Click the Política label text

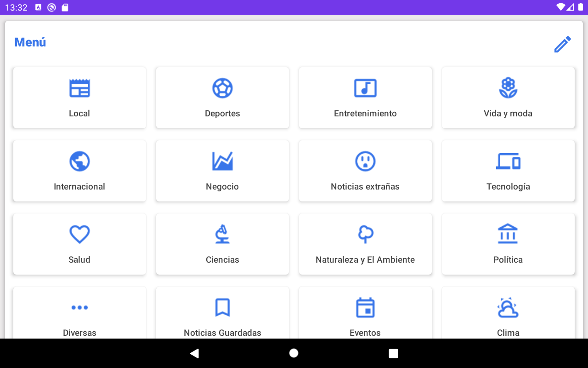508,259
